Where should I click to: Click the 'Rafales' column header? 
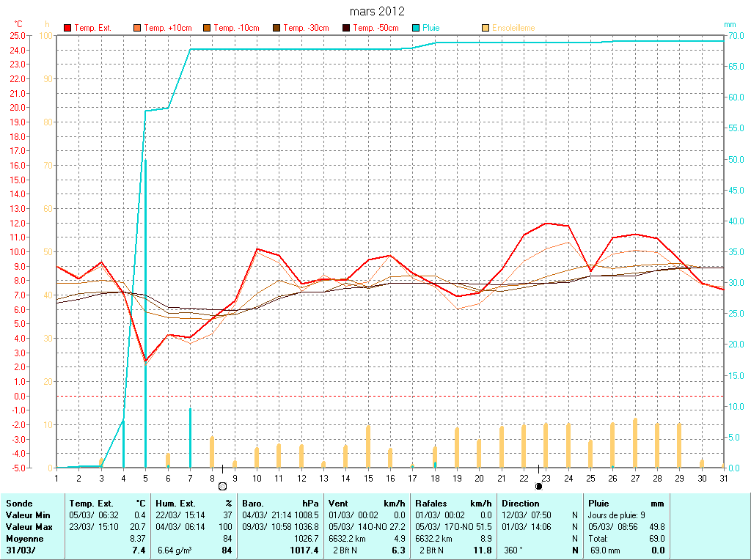[x=431, y=504]
